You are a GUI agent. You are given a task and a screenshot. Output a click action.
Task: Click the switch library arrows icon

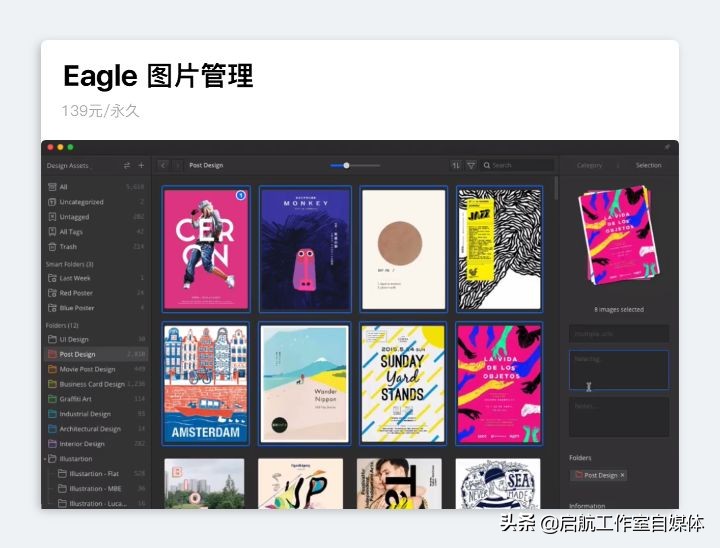pyautogui.click(x=127, y=165)
